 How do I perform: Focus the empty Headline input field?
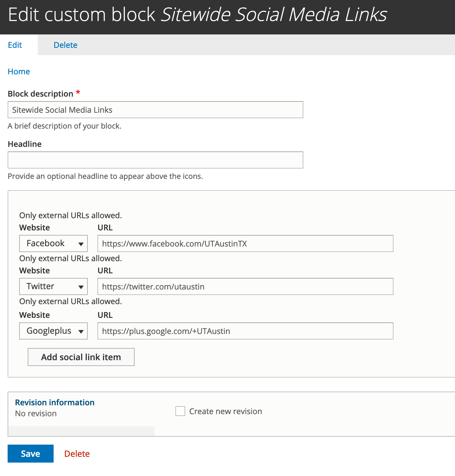[155, 160]
